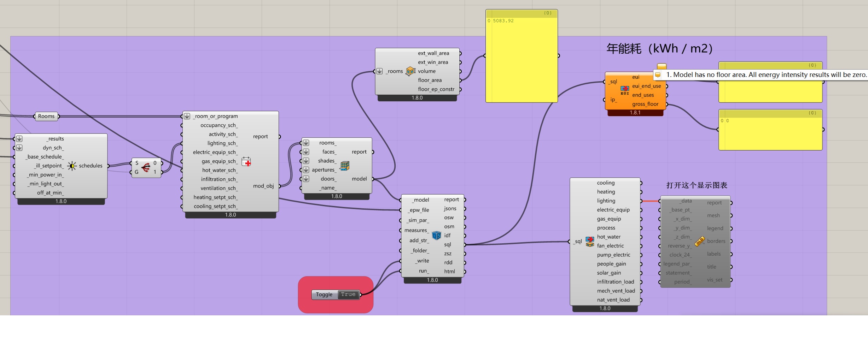Click the heating output

point(606,192)
